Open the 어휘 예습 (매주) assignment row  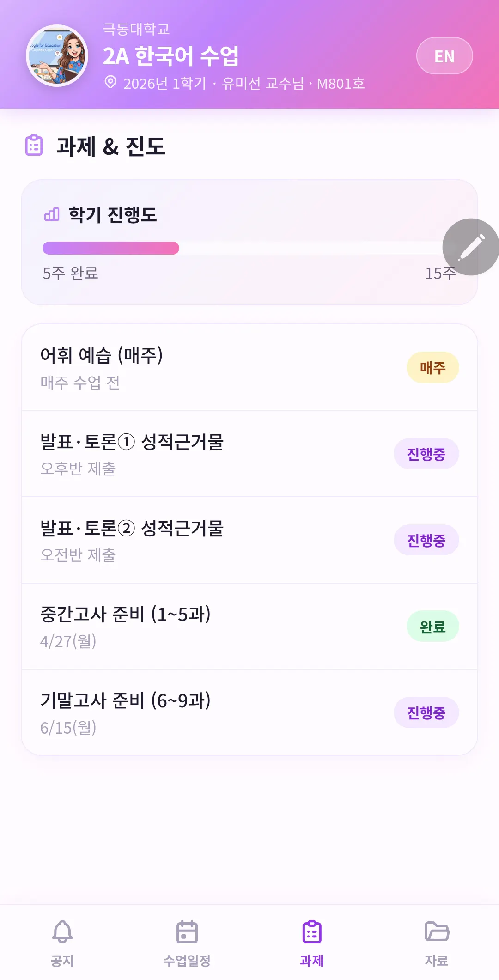[249, 368]
